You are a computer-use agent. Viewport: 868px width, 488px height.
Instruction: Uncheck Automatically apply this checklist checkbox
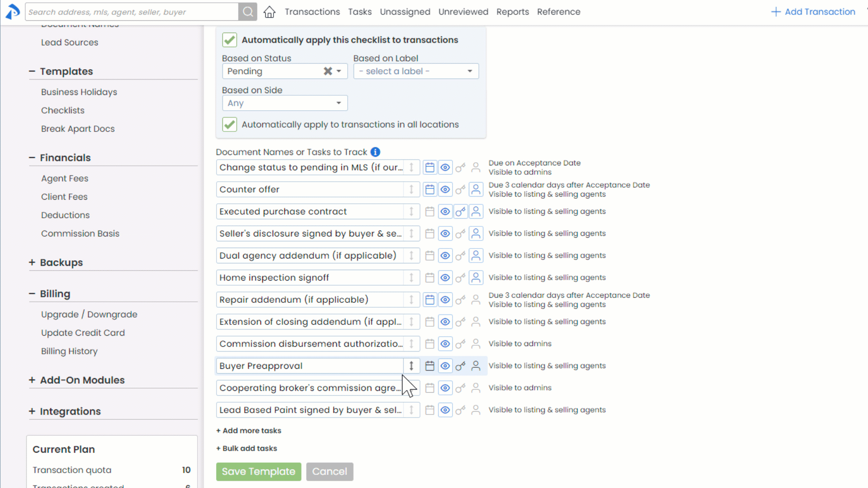(x=230, y=40)
